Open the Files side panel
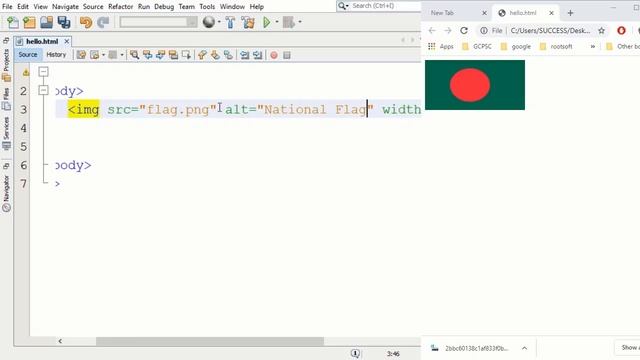640x360 pixels. [6, 98]
